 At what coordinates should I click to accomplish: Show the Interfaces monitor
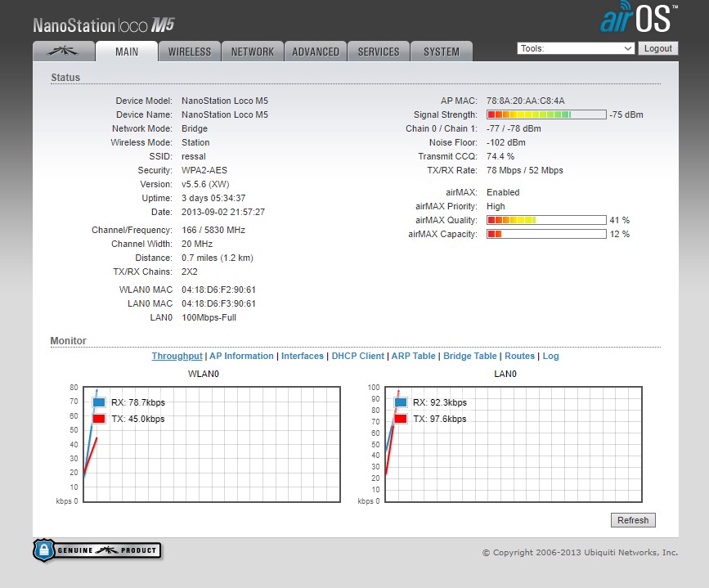(x=303, y=356)
